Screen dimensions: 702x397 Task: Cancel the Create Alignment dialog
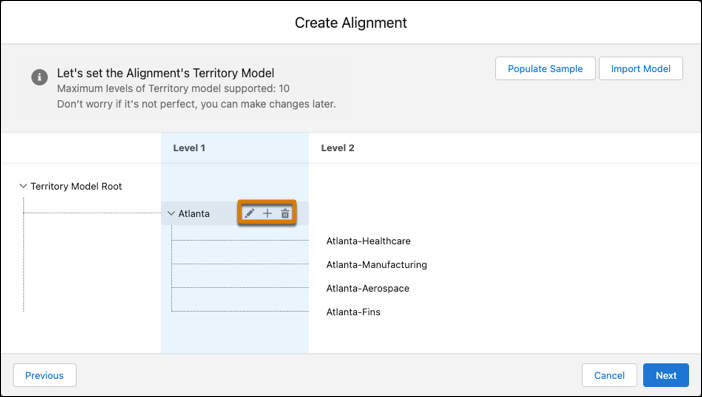(609, 375)
